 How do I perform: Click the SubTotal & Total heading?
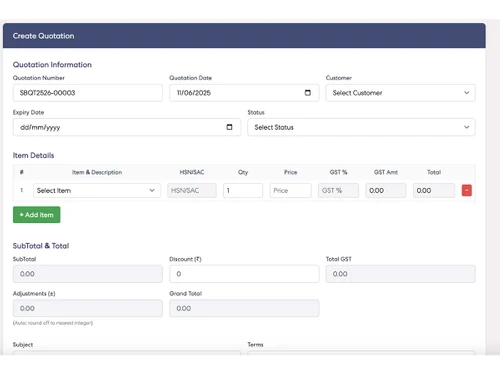point(41,246)
